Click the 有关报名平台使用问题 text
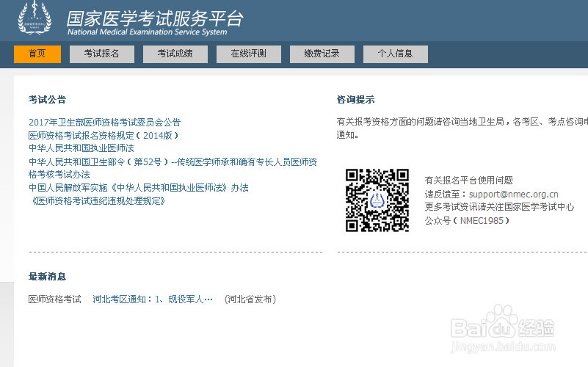Viewport: 588px width, 367px height. tap(469, 181)
